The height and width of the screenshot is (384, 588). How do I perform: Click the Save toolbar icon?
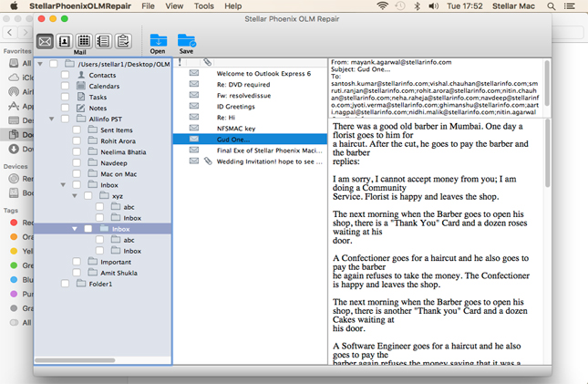coord(186,41)
